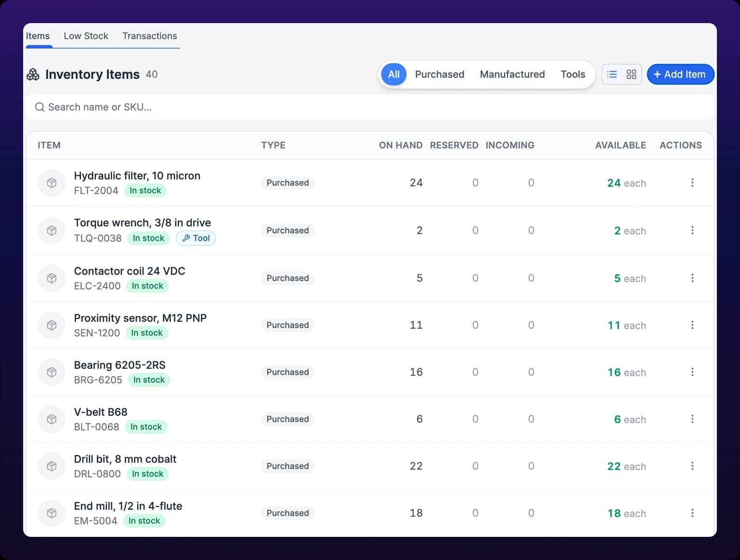This screenshot has height=560, width=740.
Task: Click the Inventory Items cubes icon
Action: tap(33, 74)
